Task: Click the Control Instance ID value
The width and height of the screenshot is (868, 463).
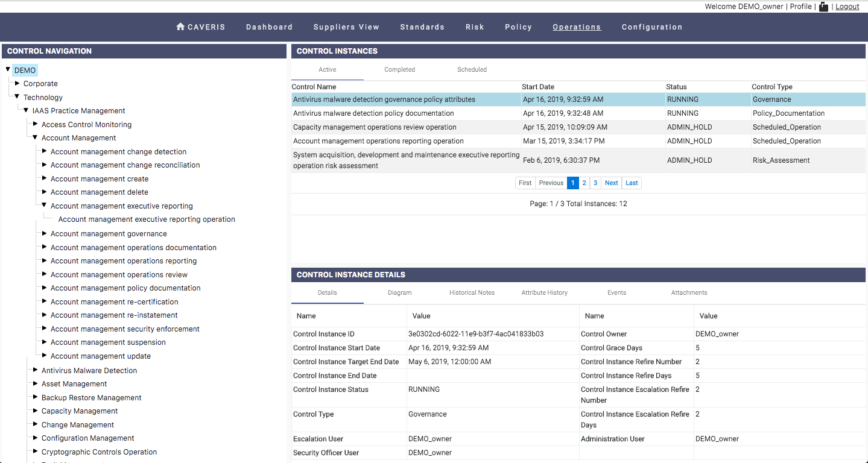Action: [476, 334]
